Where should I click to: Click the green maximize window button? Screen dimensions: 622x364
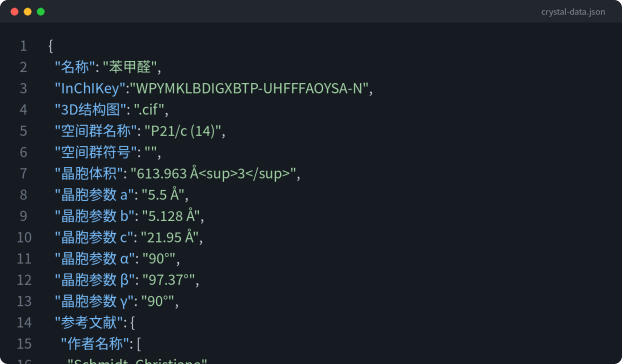pyautogui.click(x=41, y=12)
